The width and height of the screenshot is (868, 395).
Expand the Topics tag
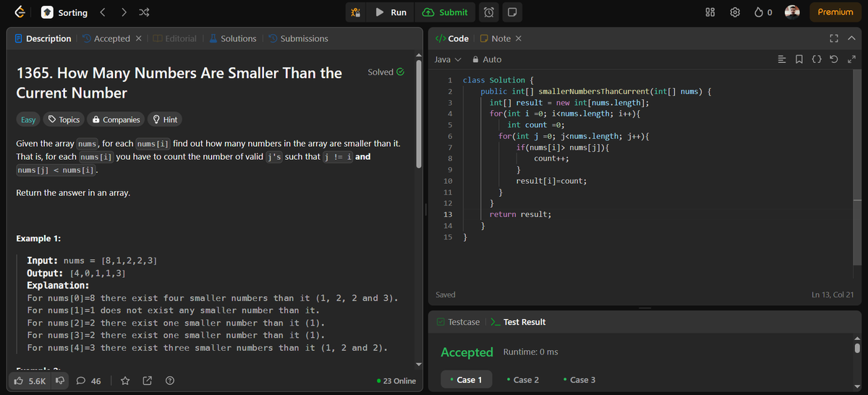[64, 119]
